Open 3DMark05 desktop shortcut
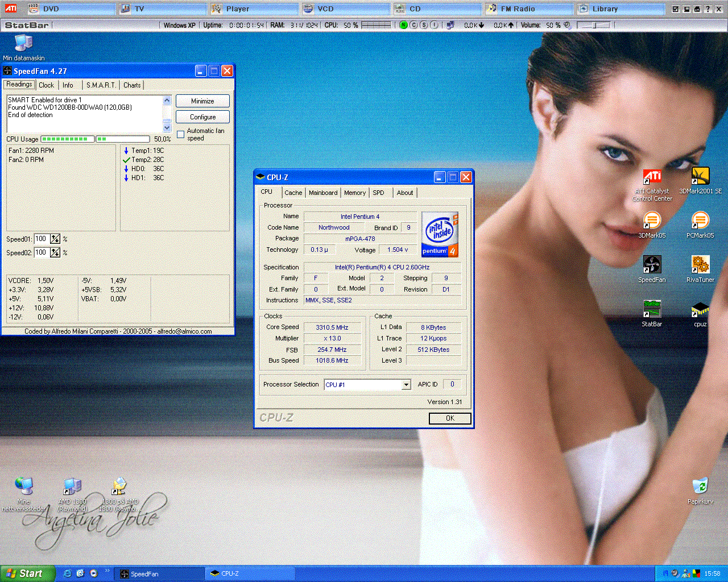Image resolution: width=728 pixels, height=582 pixels. click(x=652, y=225)
